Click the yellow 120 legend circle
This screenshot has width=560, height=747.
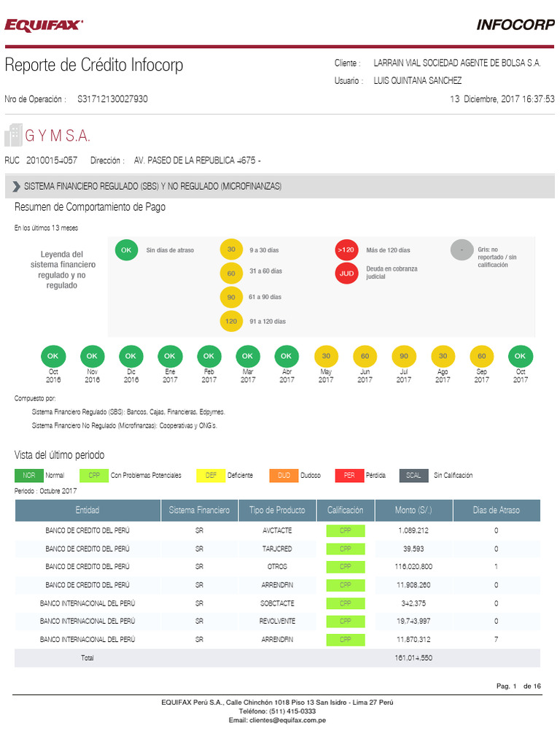pyautogui.click(x=231, y=321)
